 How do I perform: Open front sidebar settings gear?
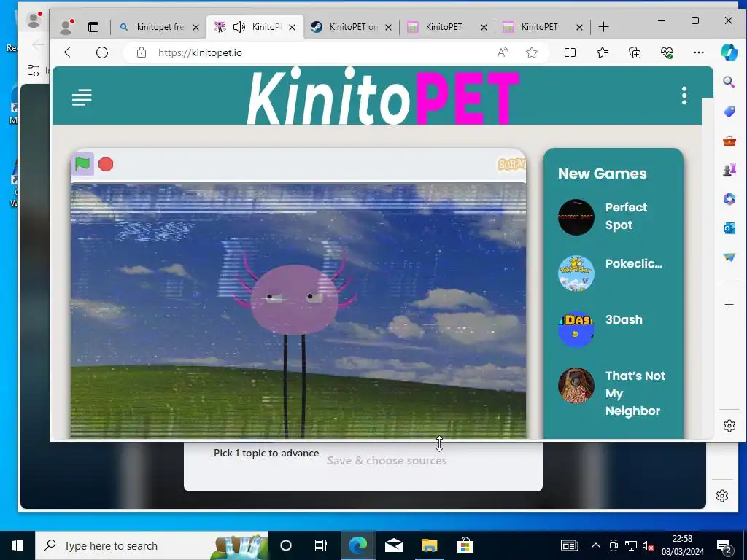729,426
